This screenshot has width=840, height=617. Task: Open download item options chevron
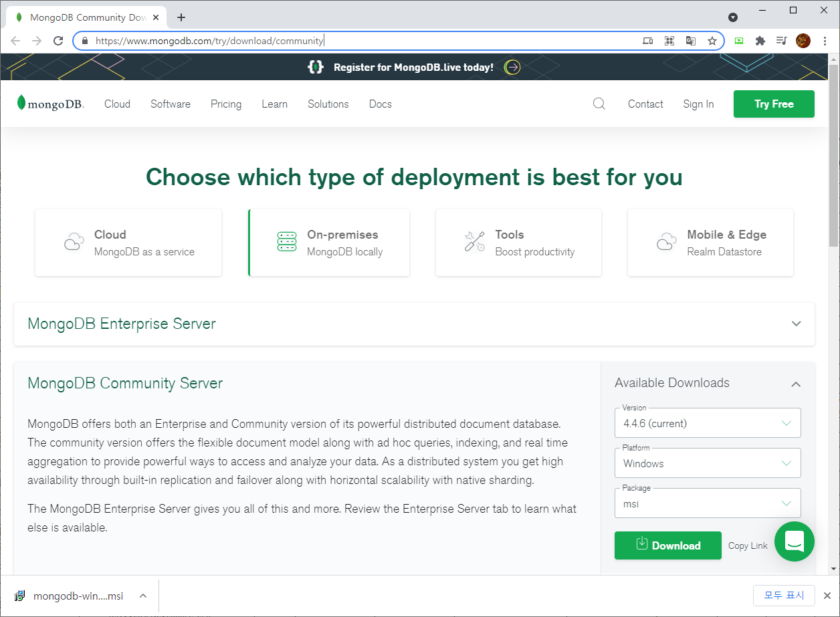coord(142,596)
